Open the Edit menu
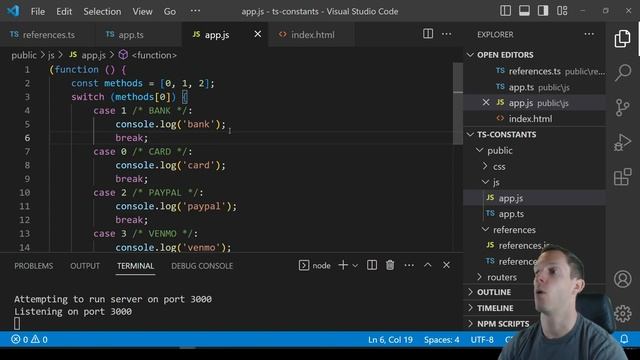 tap(64, 11)
